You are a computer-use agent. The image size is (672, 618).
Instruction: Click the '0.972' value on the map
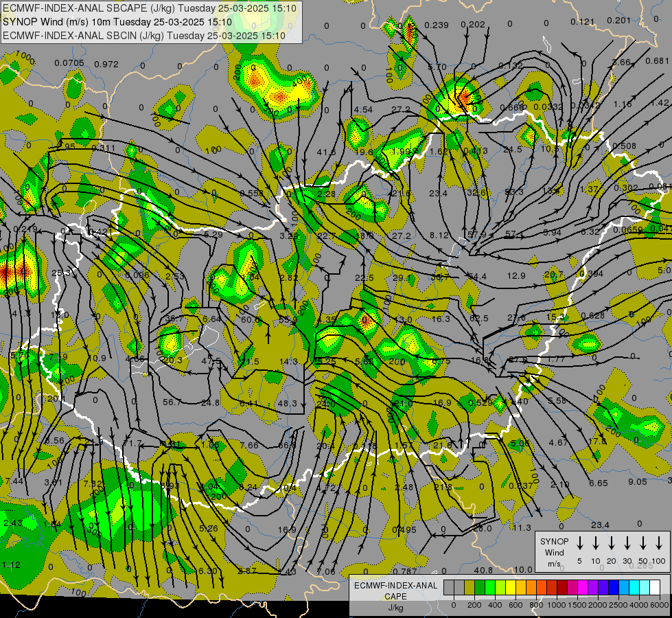[106, 65]
